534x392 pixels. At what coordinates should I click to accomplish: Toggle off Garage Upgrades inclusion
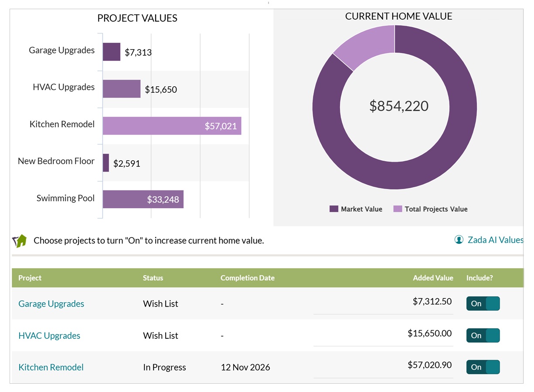pos(483,303)
